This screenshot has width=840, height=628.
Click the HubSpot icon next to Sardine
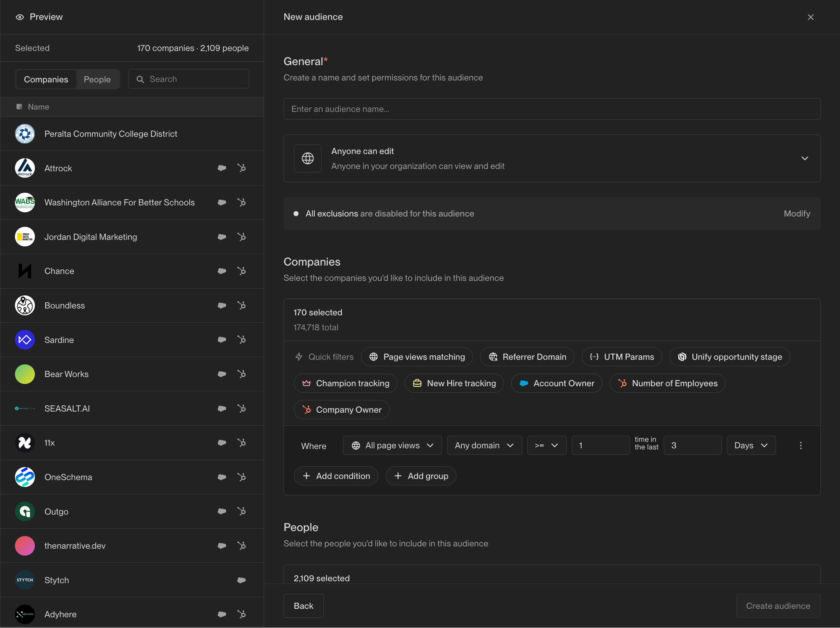coord(241,340)
